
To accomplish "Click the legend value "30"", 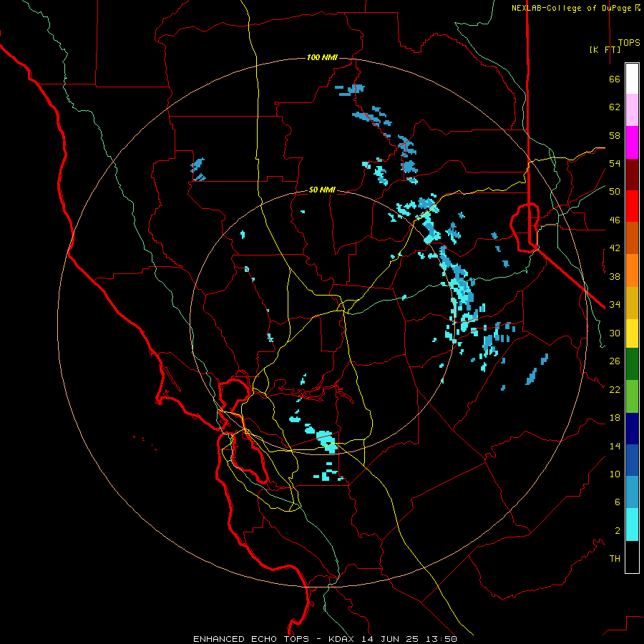I will tap(615, 333).
